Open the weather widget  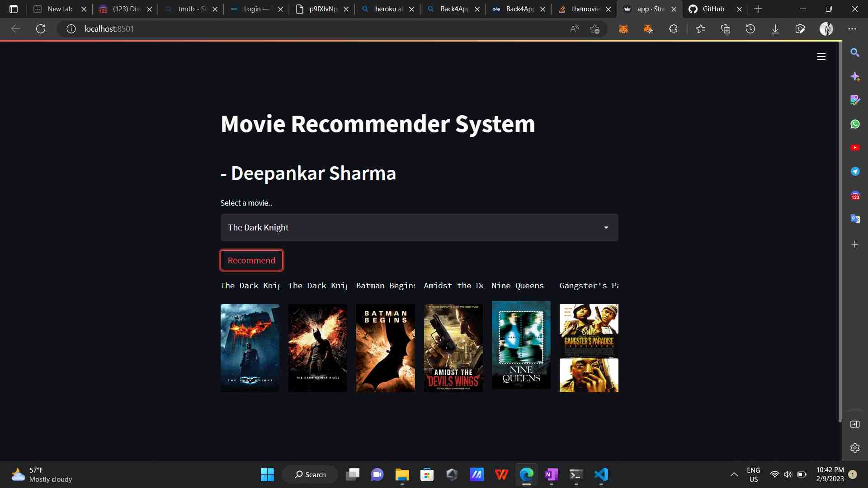pos(42,474)
